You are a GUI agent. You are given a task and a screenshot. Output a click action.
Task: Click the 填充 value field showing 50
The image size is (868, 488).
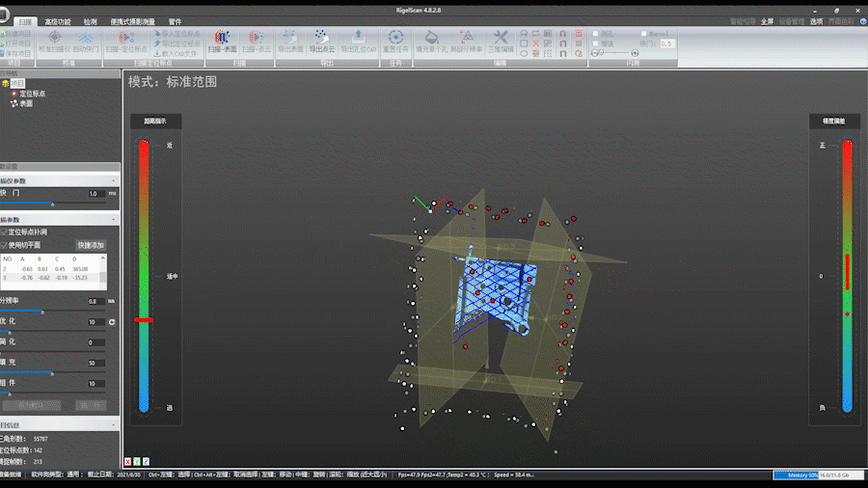pyautogui.click(x=96, y=363)
